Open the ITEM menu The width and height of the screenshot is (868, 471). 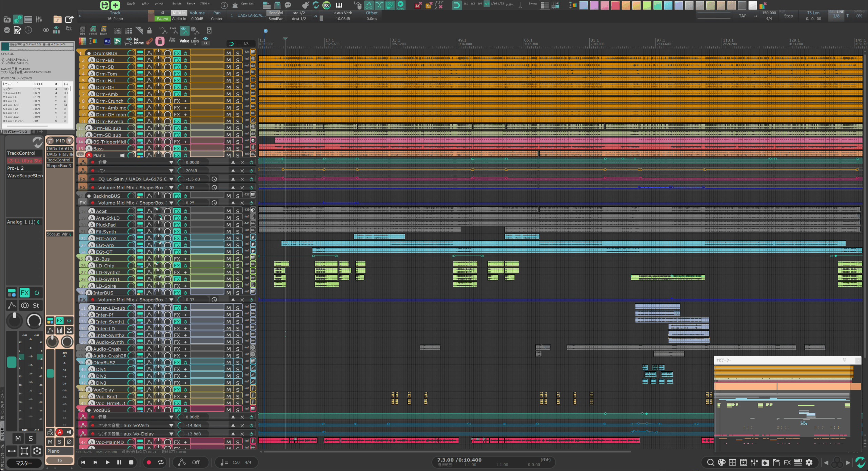click(x=204, y=4)
